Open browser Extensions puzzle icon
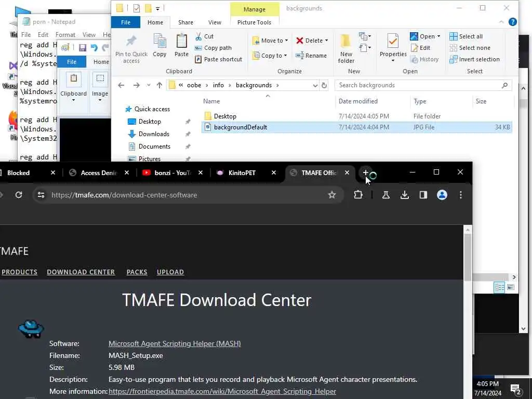Screen dimensions: 532x399 click(x=358, y=195)
